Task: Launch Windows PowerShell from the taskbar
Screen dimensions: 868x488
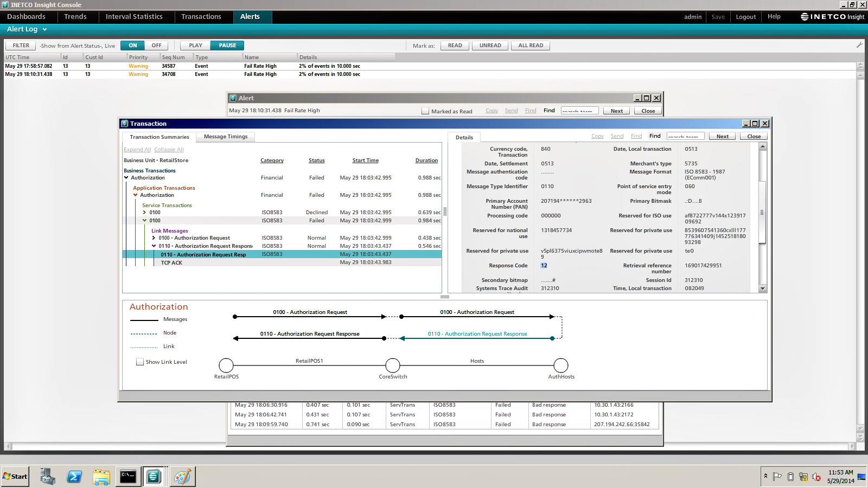Action: 74,477
